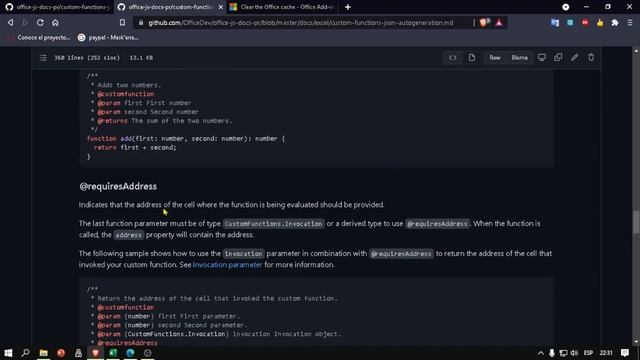
Task: Open the volume control tray icon
Action: [574, 353]
